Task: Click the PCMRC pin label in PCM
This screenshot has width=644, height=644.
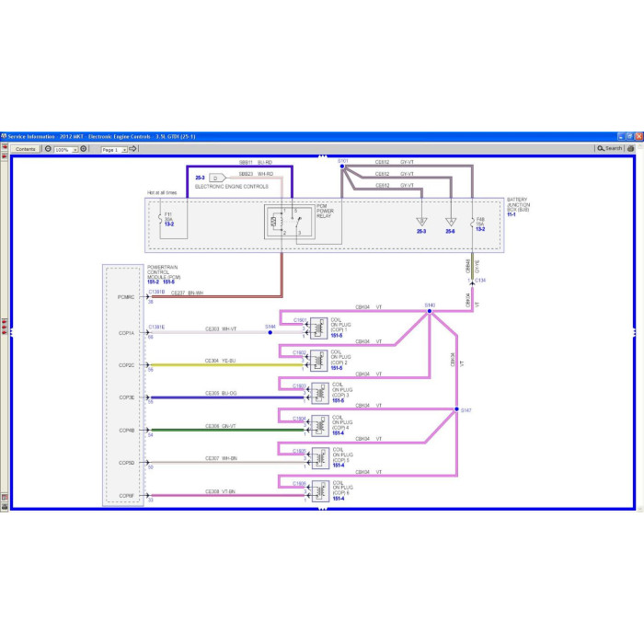Action: (x=126, y=297)
